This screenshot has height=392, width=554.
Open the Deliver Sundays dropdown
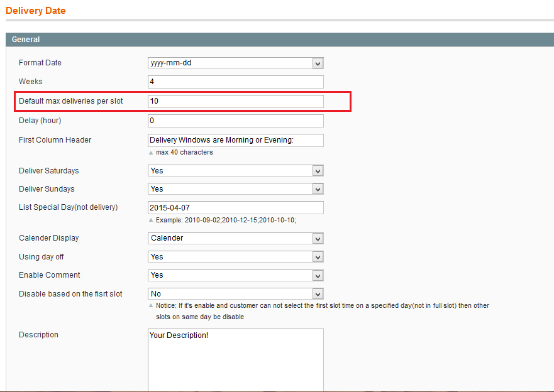pos(236,189)
